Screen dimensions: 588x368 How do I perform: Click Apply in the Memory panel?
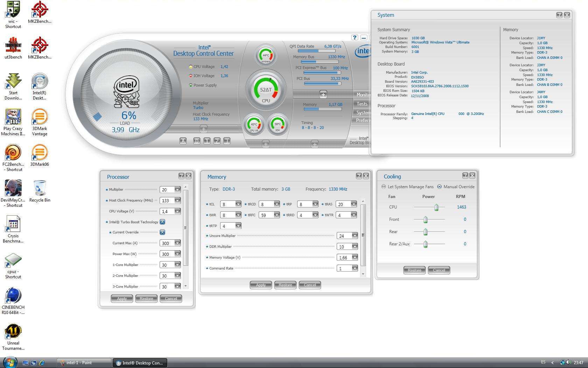261,285
